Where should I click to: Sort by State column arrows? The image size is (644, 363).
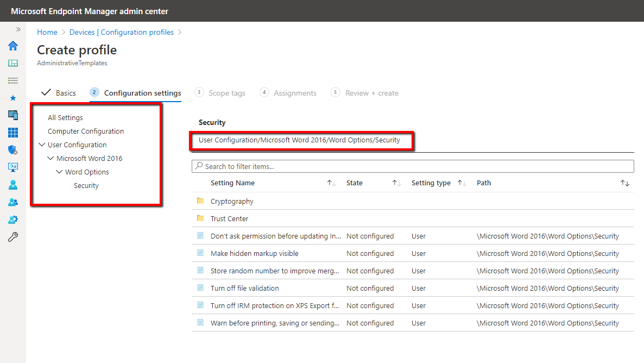point(396,183)
